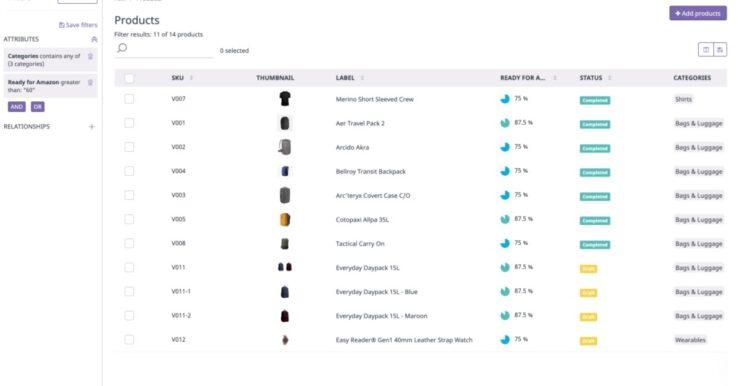The height and width of the screenshot is (386, 738).
Task: Sort by Label column arrows
Action: [x=362, y=78]
